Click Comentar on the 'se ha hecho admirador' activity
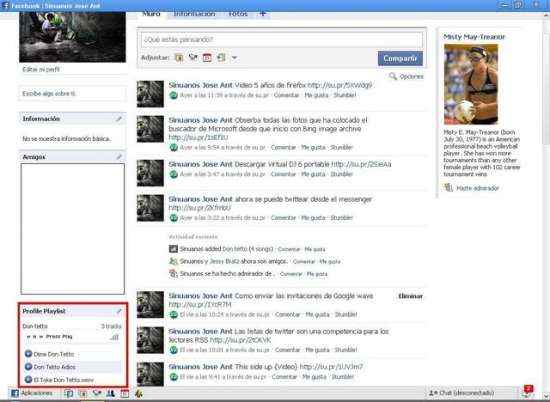 (291, 274)
